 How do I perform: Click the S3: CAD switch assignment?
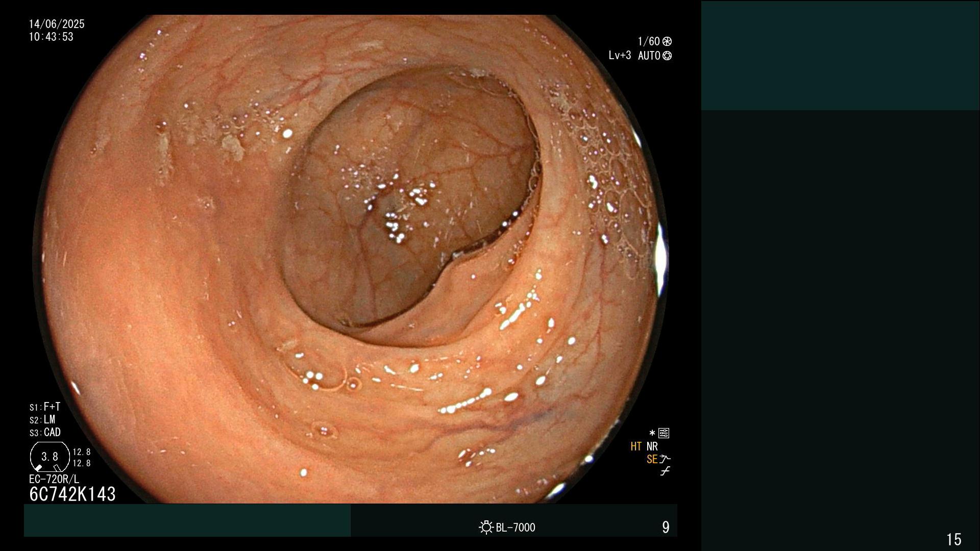click(45, 432)
